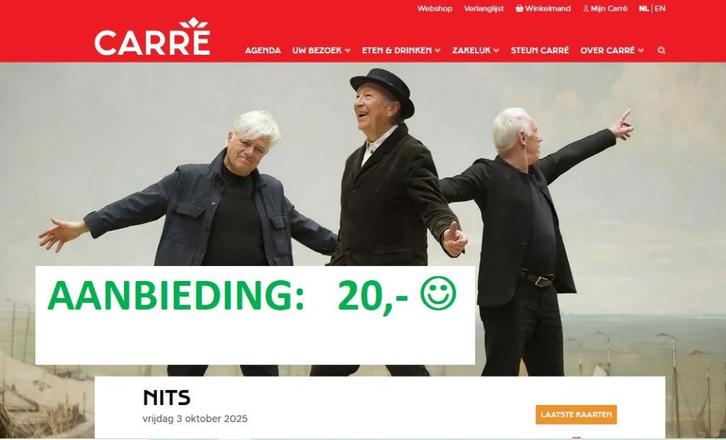Click the NITS event title
Screen dimensions: 726x440
point(167,397)
